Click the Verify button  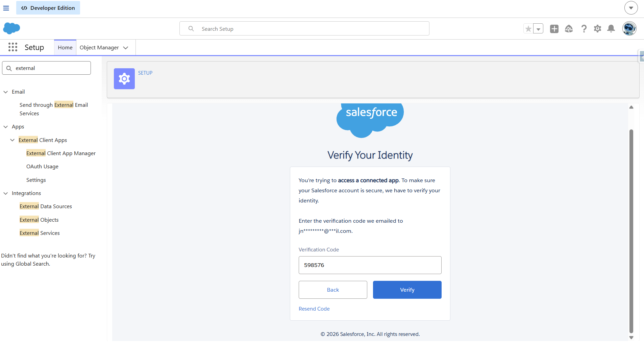tap(407, 290)
